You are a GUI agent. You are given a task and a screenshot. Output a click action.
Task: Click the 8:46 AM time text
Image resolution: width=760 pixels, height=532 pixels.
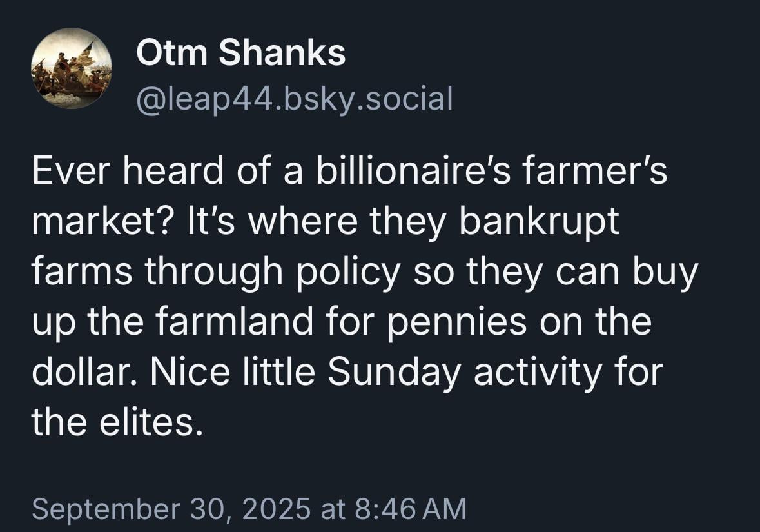point(411,509)
